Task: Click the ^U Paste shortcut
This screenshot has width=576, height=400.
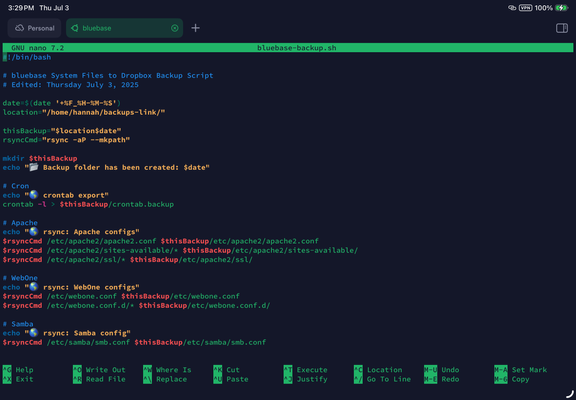Action: (231, 379)
